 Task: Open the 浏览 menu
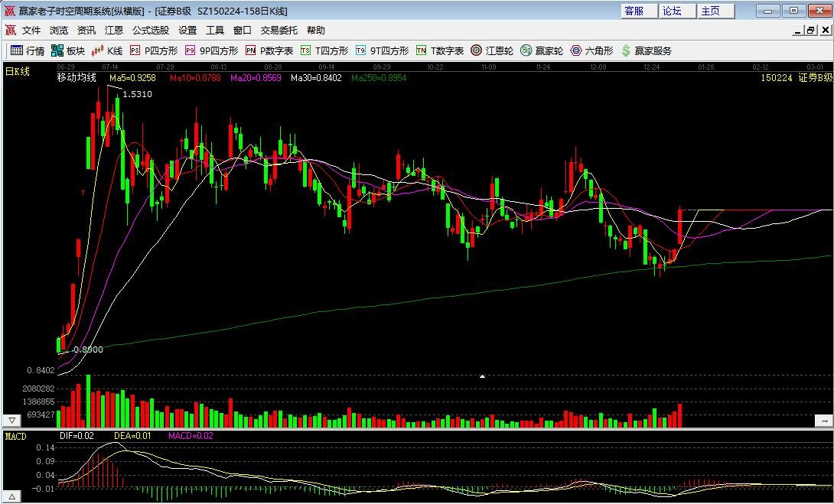[x=59, y=31]
